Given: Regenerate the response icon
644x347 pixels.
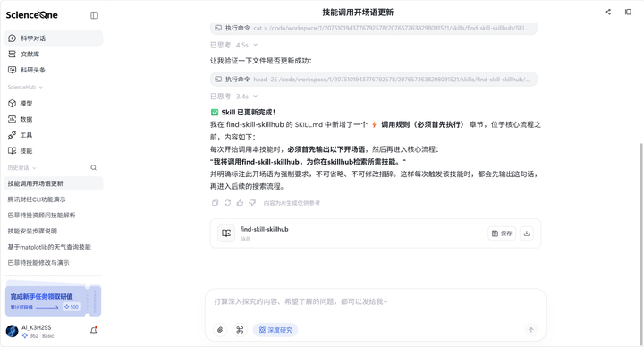Looking at the screenshot, I should pyautogui.click(x=227, y=203).
